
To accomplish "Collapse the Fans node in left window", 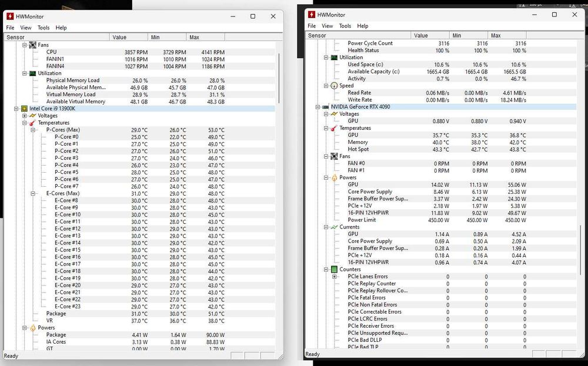I will (24, 45).
